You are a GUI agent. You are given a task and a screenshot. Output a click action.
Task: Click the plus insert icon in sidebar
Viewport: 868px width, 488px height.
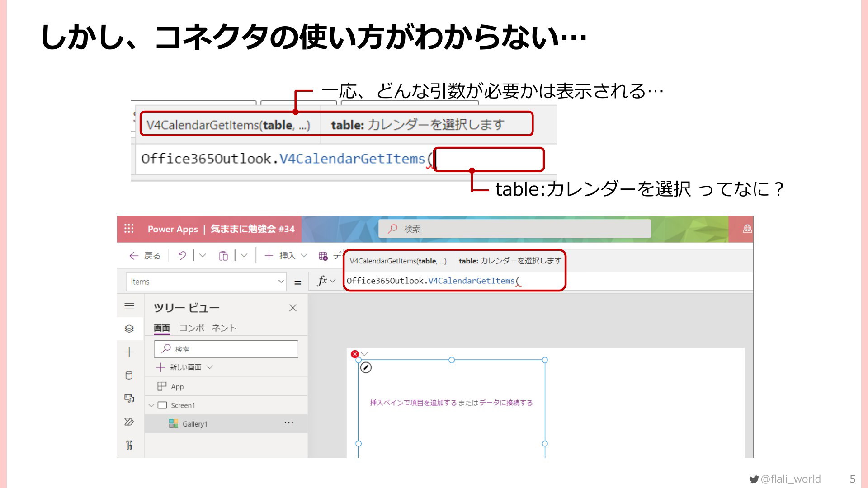129,352
